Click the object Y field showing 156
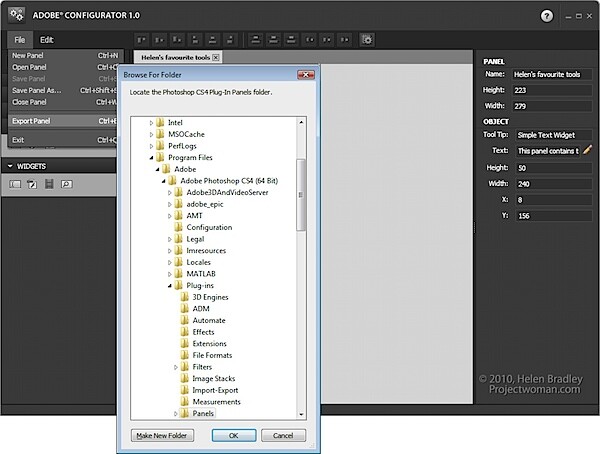Screen dimensions: 600x454 pyautogui.click(x=554, y=216)
